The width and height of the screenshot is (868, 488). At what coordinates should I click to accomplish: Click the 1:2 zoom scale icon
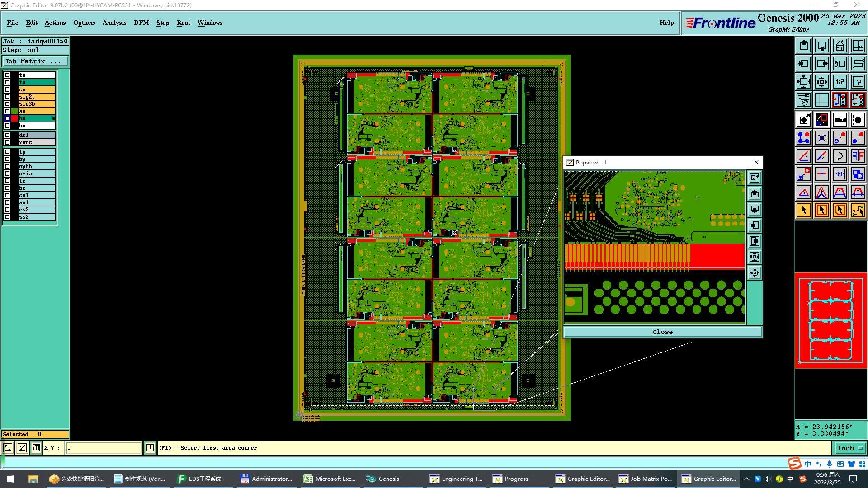840,82
